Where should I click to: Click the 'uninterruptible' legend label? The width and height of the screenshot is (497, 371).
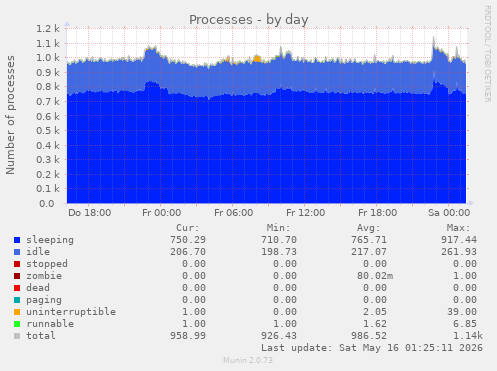coord(71,312)
